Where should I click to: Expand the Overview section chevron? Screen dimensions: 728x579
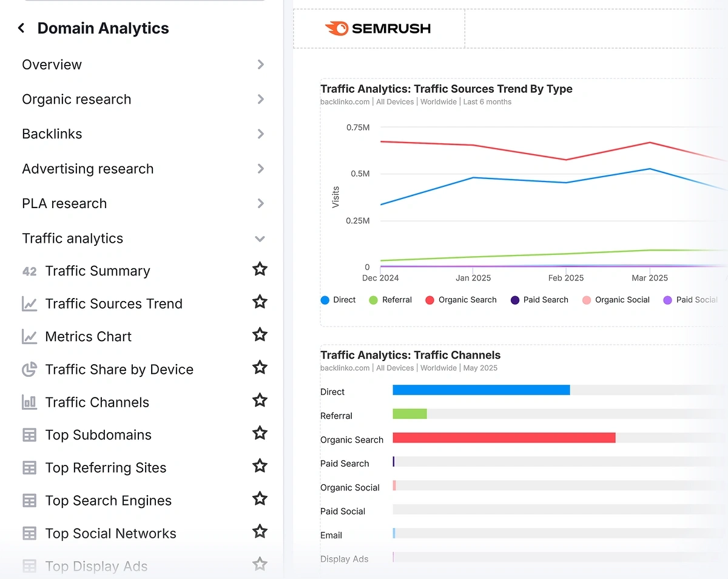click(261, 64)
